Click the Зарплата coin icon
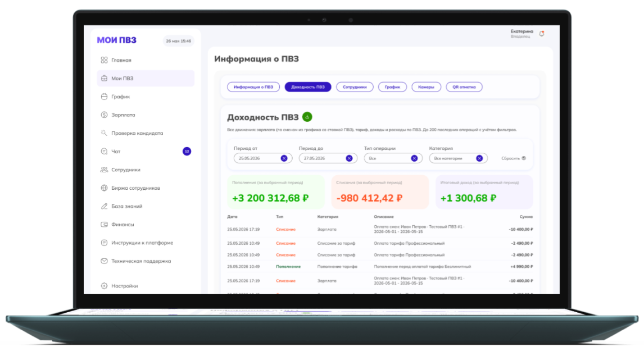The height and width of the screenshot is (356, 644). [105, 115]
